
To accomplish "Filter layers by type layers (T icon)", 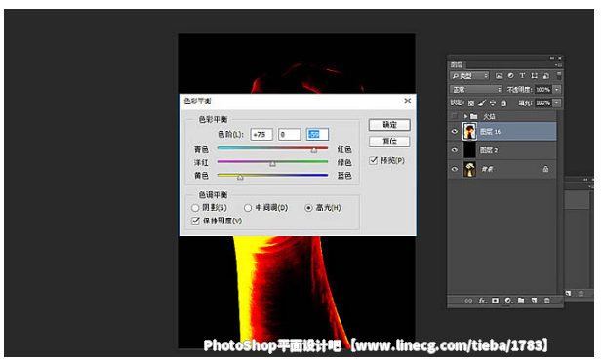I will [522, 76].
